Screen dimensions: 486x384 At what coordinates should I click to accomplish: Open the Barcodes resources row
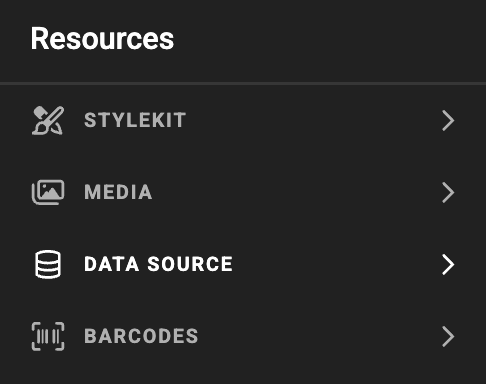243,336
